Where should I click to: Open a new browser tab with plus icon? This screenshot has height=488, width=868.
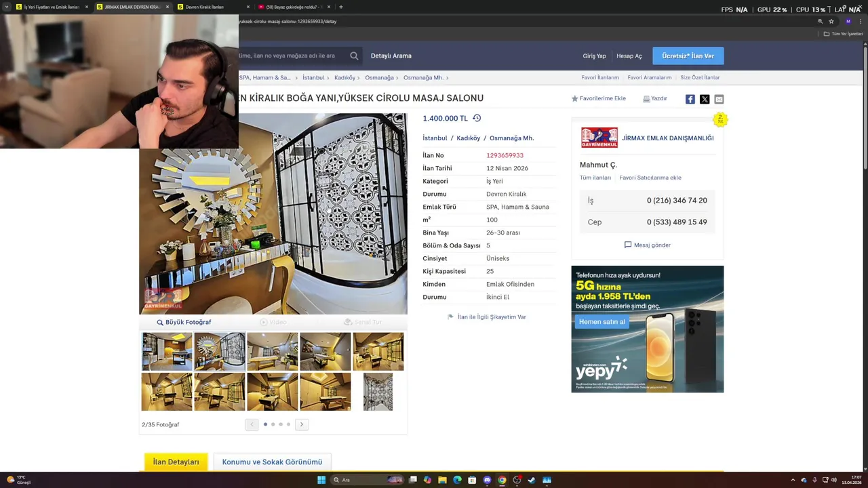[x=340, y=7]
